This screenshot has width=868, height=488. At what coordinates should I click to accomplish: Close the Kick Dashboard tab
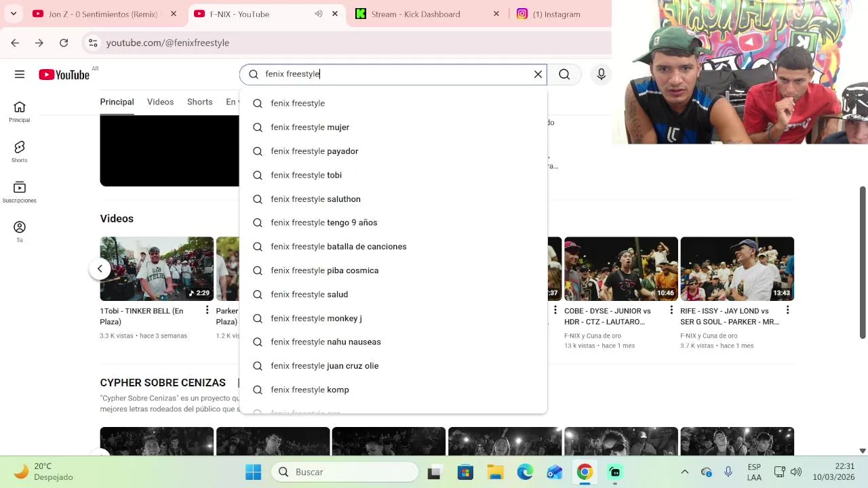pyautogui.click(x=496, y=14)
